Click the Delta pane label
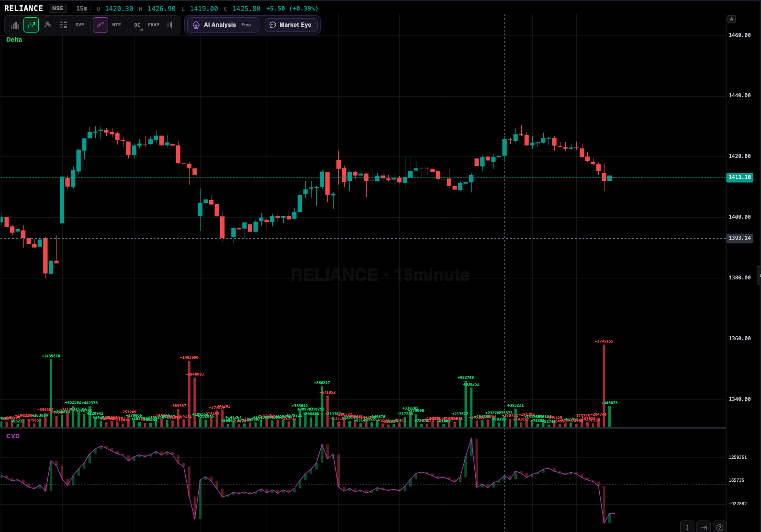 pyautogui.click(x=14, y=40)
